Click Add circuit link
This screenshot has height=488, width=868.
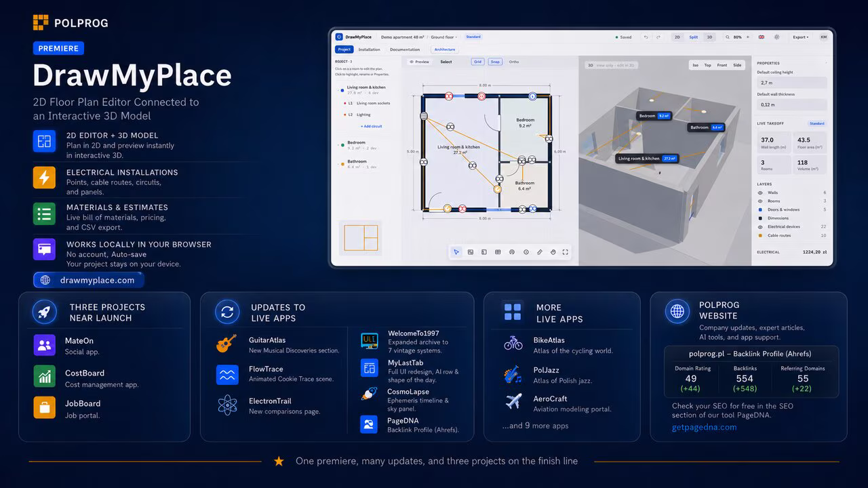[371, 126]
